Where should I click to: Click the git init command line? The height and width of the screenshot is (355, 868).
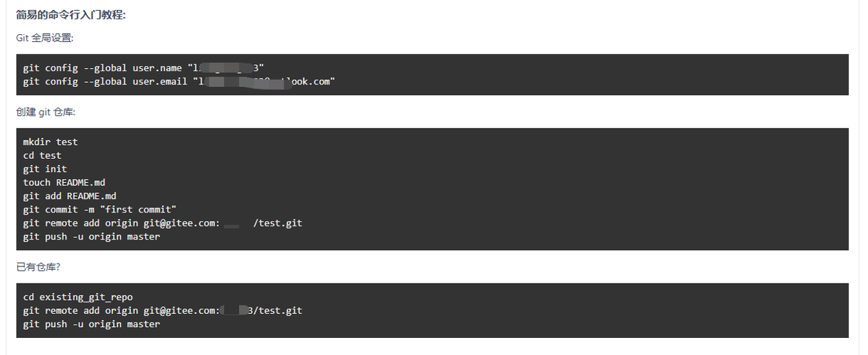[x=45, y=169]
